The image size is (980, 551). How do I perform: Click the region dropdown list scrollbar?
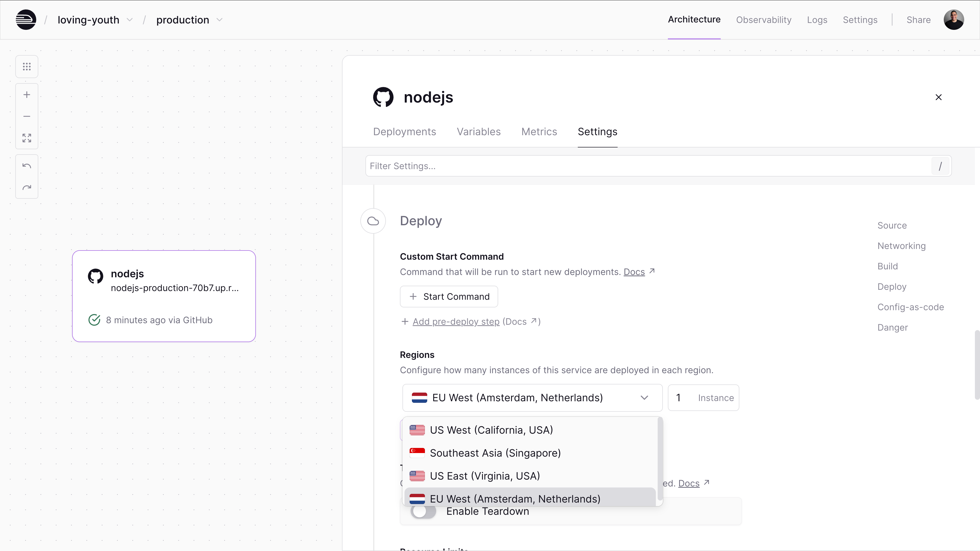pyautogui.click(x=660, y=459)
